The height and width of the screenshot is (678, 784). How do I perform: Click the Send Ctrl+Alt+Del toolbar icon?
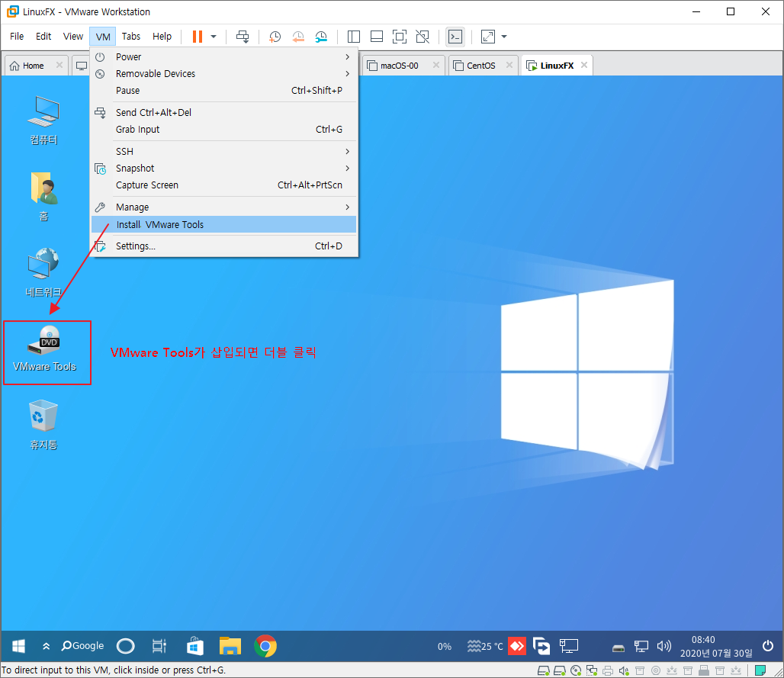(243, 37)
